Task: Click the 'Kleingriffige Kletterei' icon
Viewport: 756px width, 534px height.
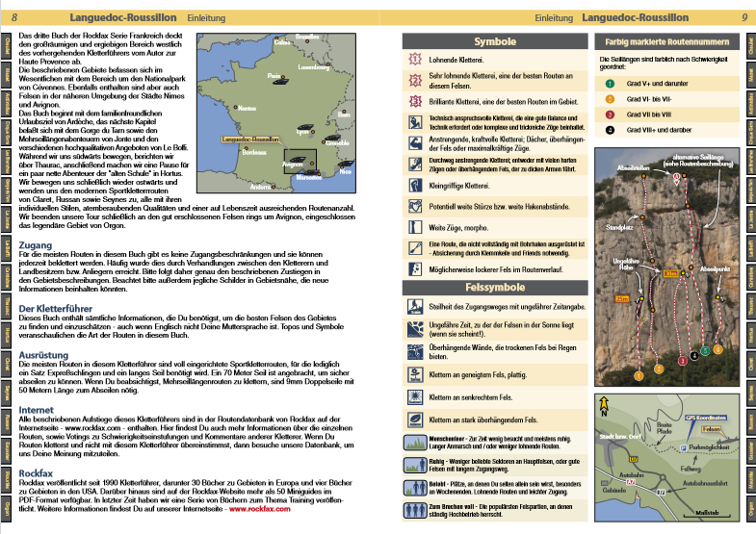Action: click(x=415, y=185)
